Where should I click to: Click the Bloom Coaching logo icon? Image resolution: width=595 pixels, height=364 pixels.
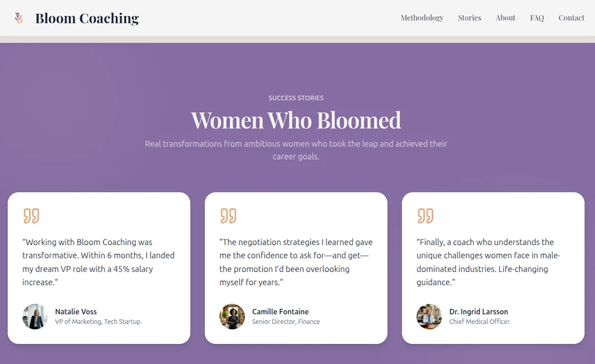19,18
